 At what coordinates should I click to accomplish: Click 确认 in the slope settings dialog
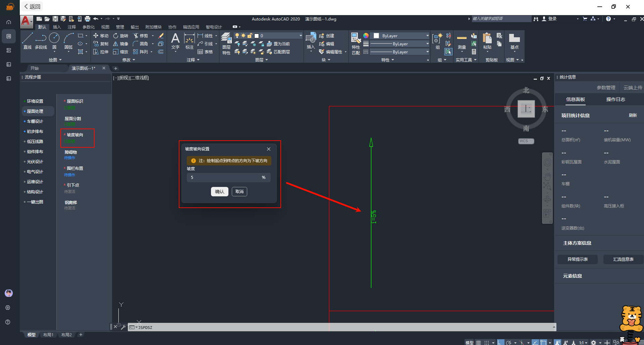tap(219, 192)
